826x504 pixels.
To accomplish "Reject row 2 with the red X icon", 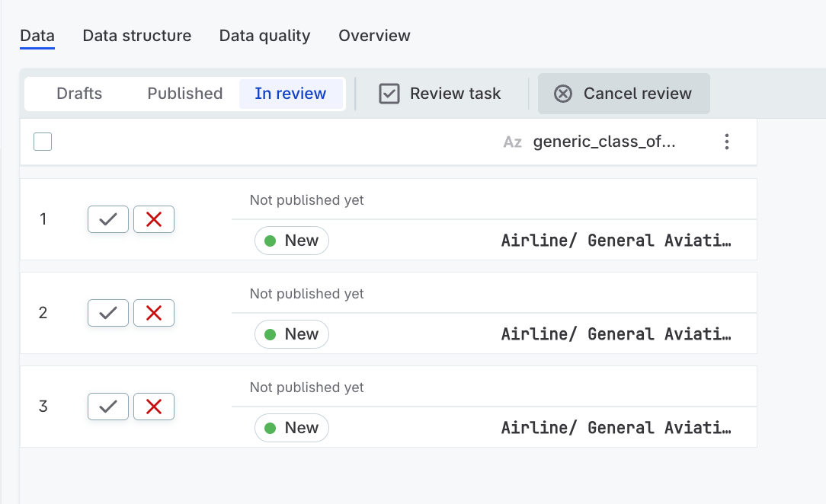I will coord(154,312).
